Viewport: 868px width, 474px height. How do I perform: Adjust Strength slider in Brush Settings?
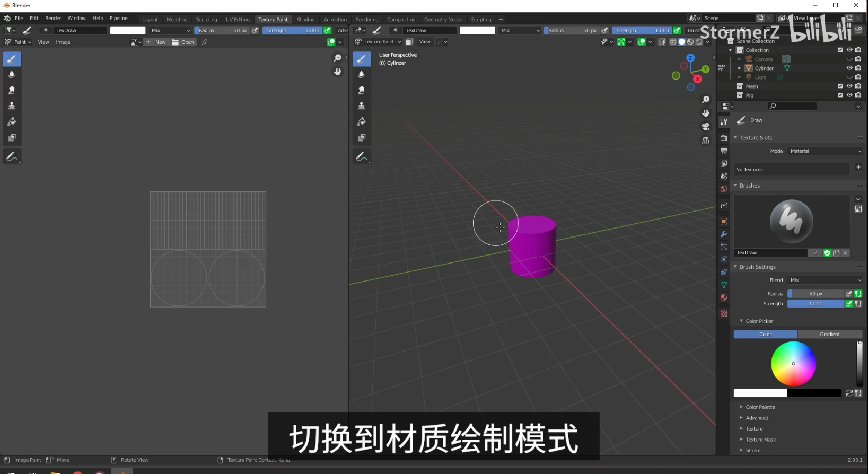[816, 304]
